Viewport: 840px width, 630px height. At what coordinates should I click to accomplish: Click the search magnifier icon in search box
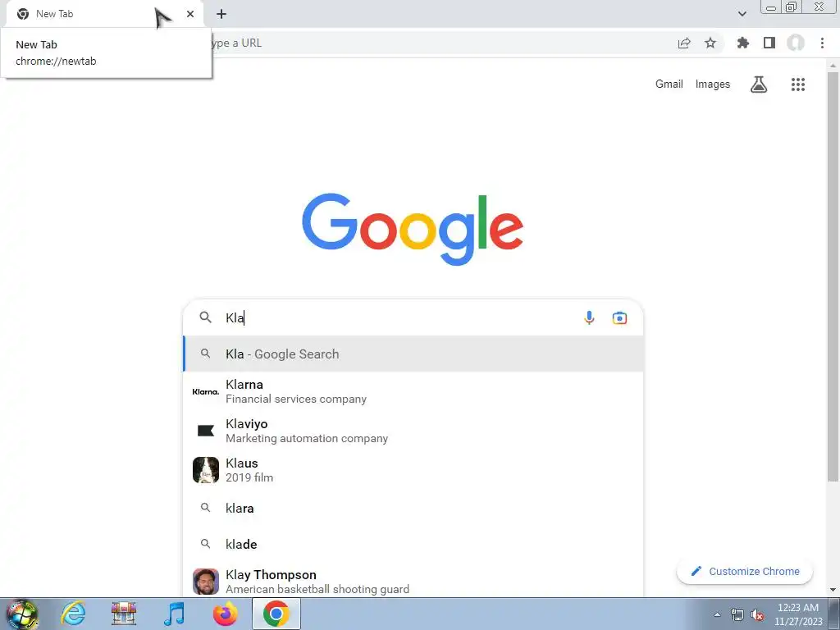205,317
